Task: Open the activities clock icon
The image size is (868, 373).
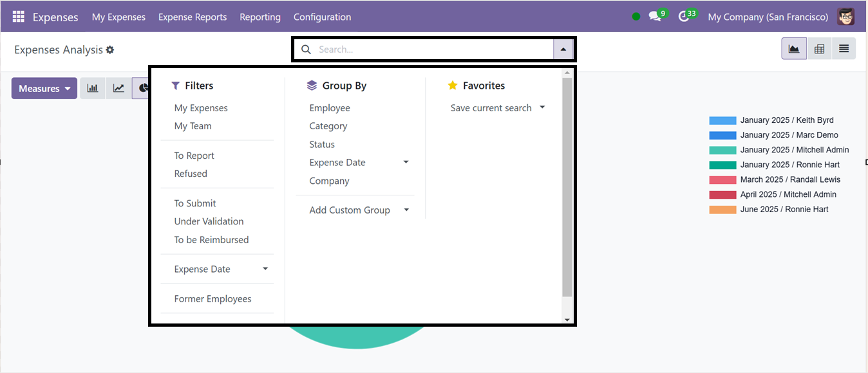Action: (684, 17)
